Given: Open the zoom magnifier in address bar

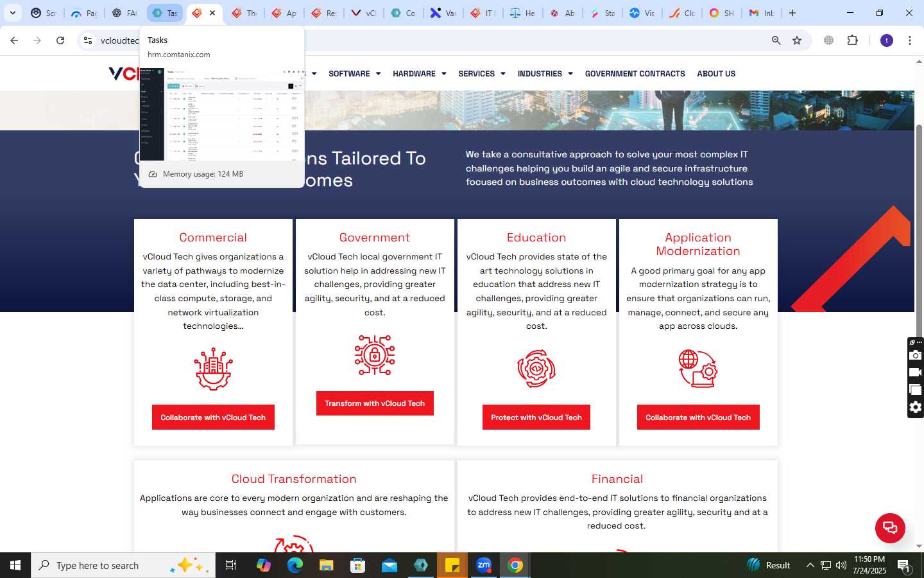Looking at the screenshot, I should coord(776,40).
